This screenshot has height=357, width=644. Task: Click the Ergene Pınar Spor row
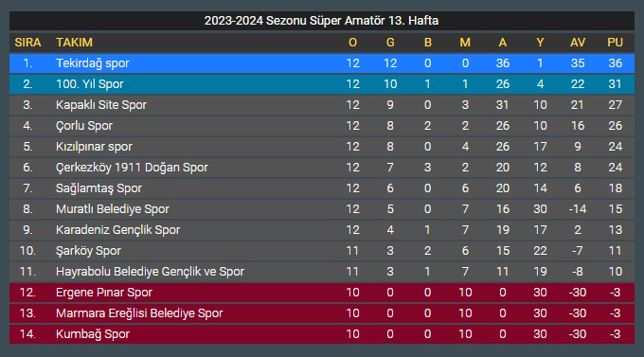(x=322, y=293)
